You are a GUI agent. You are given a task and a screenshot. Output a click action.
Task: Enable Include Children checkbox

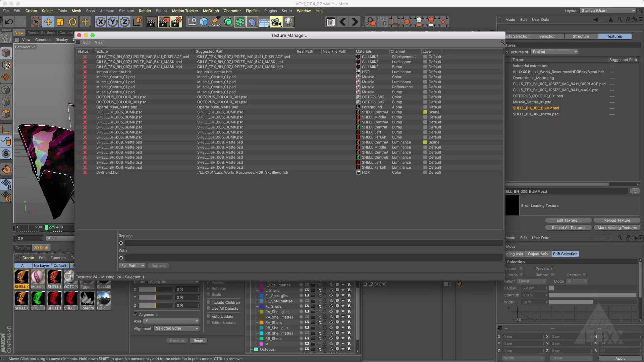(x=209, y=302)
